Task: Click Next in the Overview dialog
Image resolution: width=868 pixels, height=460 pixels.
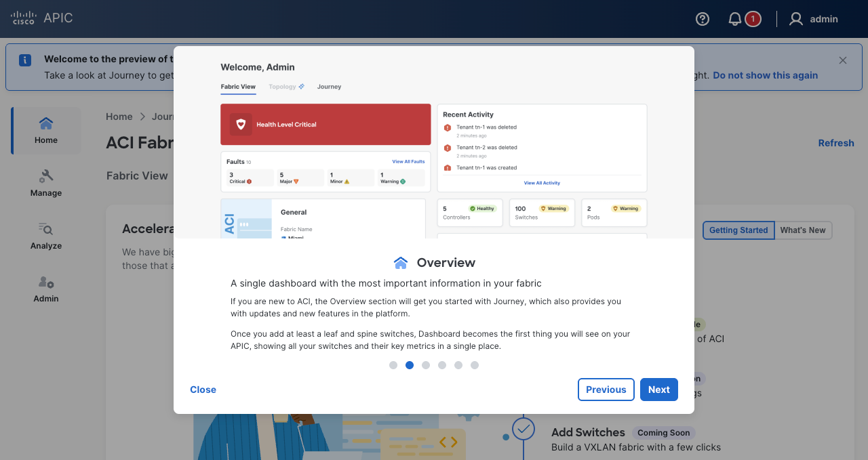Action: (658, 390)
